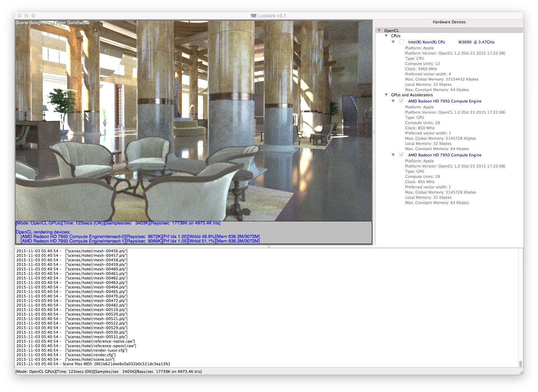Click the log line for mesh-00460.ply

[72, 269]
